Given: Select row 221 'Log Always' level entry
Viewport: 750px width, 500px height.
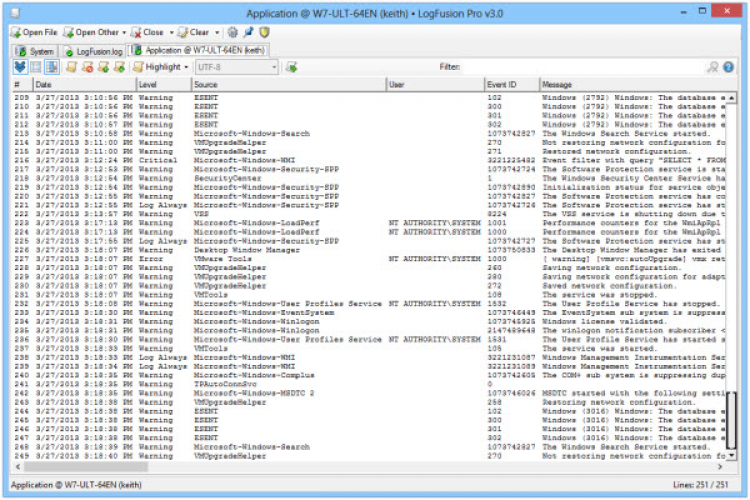Looking at the screenshot, I should click(x=369, y=205).
